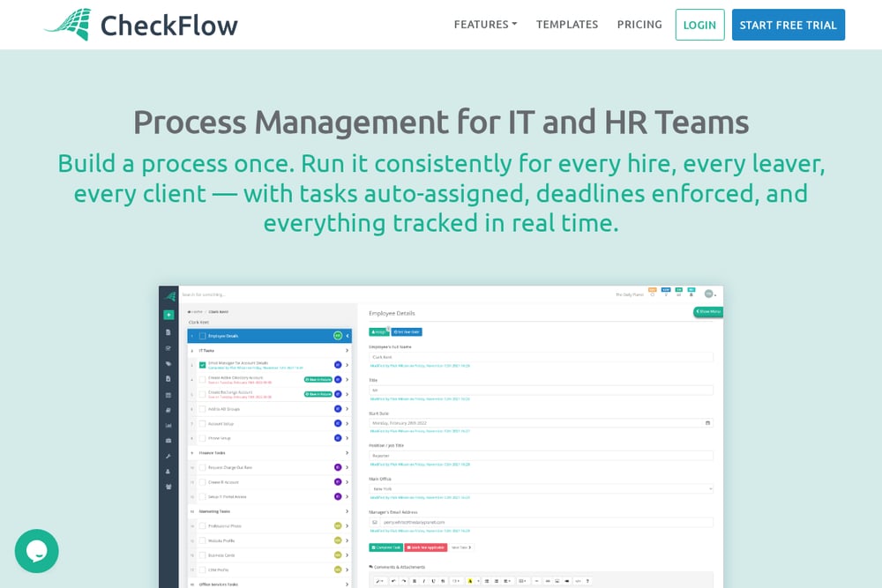Click the bold icon in comment editor
This screenshot has width=882, height=588.
click(x=415, y=581)
